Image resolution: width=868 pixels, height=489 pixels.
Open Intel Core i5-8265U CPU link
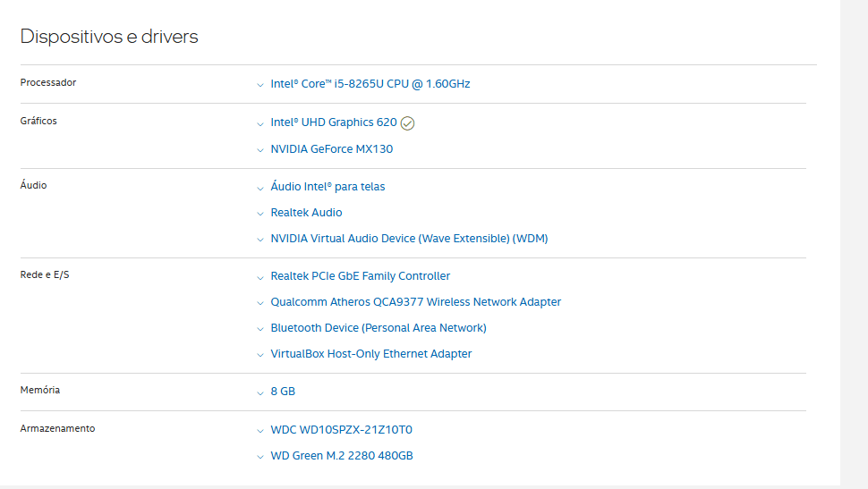[370, 84]
